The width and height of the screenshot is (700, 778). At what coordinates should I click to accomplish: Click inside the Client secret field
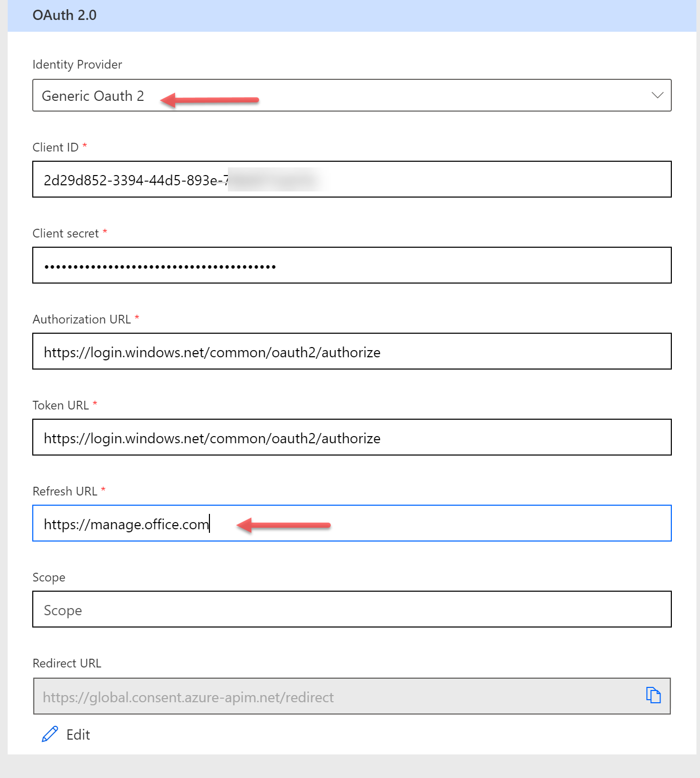click(352, 265)
